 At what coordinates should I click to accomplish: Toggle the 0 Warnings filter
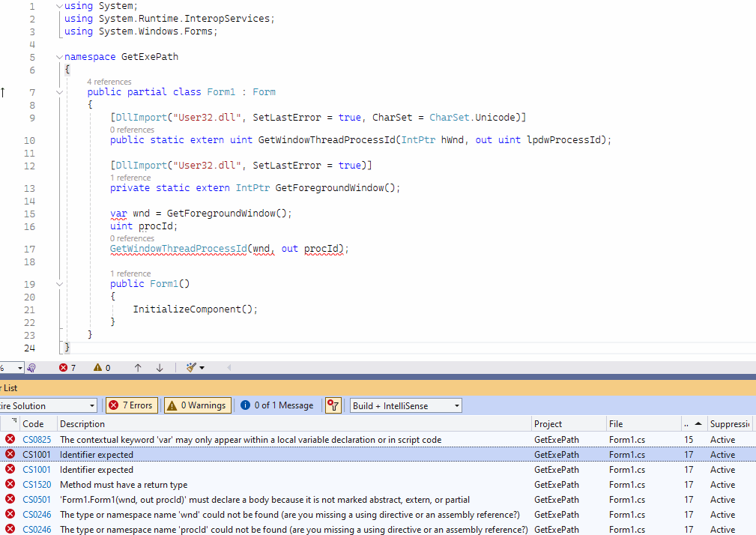point(198,405)
